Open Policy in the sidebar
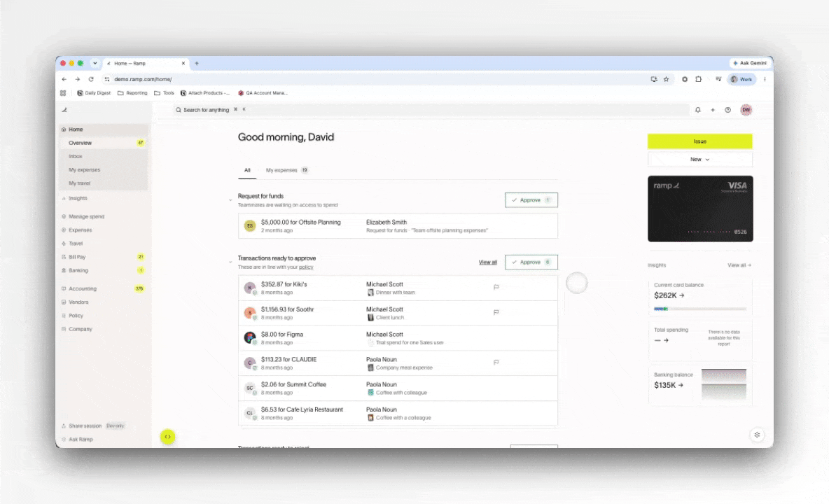The width and height of the screenshot is (829, 504). (x=104, y=316)
